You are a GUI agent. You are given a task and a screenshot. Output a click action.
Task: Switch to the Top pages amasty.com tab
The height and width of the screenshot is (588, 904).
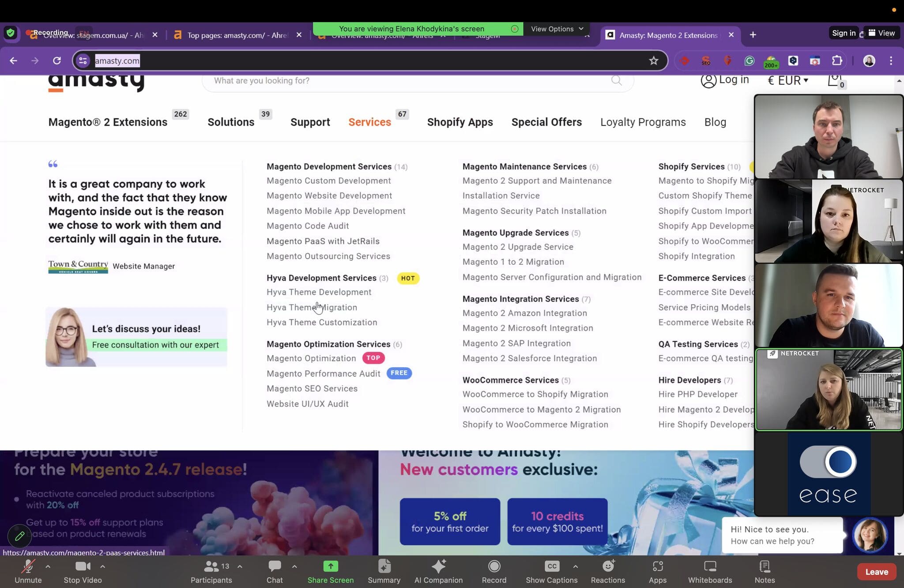(x=236, y=35)
